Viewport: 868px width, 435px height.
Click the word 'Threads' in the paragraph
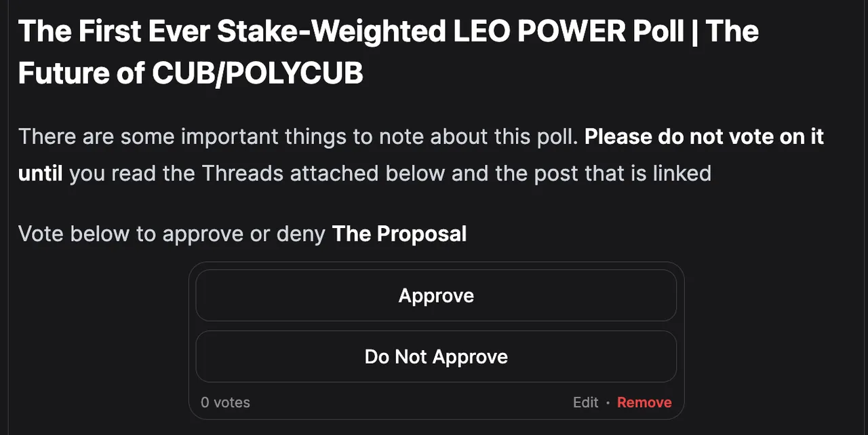[x=242, y=173]
